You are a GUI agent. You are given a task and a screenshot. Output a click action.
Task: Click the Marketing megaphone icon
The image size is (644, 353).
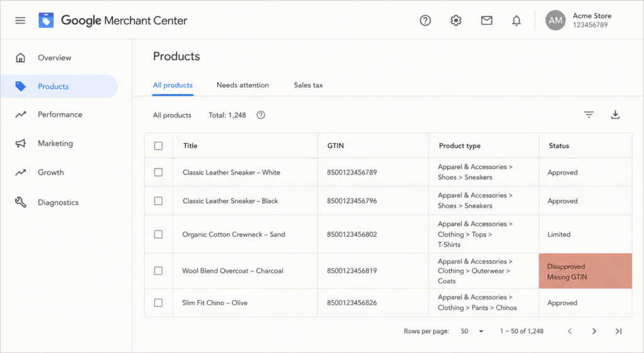21,143
